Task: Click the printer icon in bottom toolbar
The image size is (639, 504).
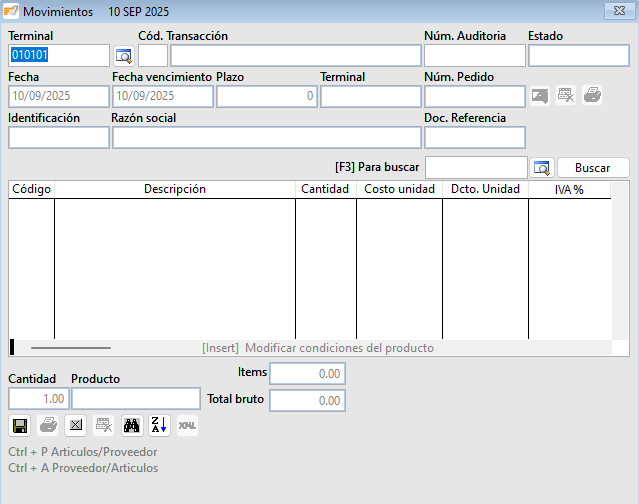Action: point(48,425)
